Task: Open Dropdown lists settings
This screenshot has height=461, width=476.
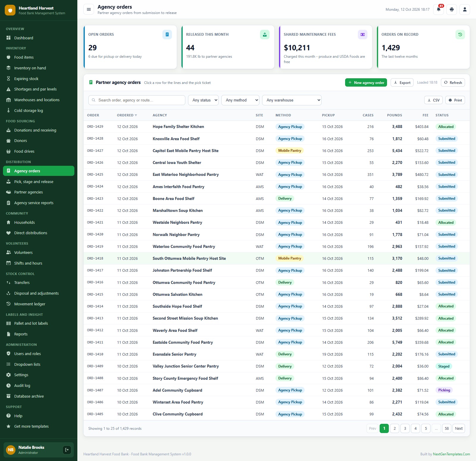Action: coord(39,364)
